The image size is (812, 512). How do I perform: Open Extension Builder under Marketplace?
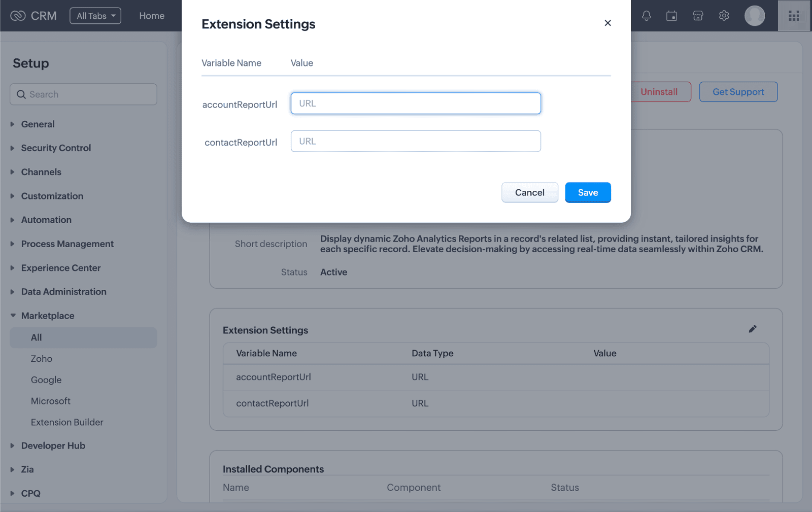click(67, 422)
